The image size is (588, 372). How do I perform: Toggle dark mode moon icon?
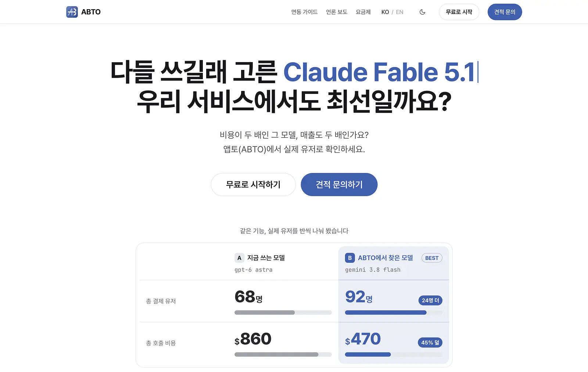422,12
